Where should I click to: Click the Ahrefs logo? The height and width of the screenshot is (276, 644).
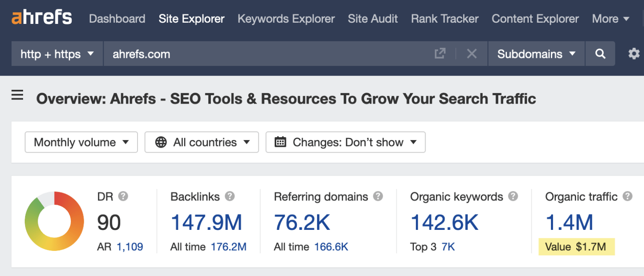pos(41,18)
